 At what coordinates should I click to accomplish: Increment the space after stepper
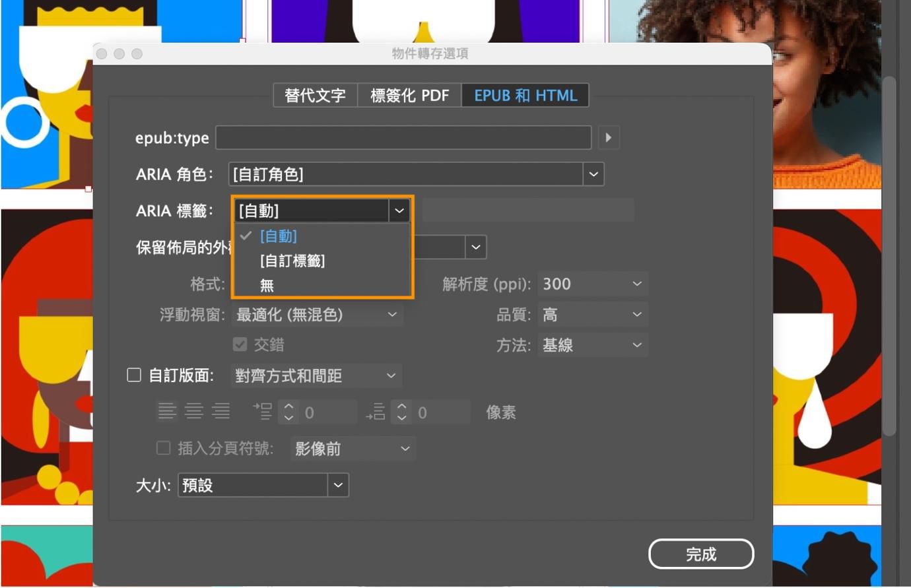coord(401,407)
